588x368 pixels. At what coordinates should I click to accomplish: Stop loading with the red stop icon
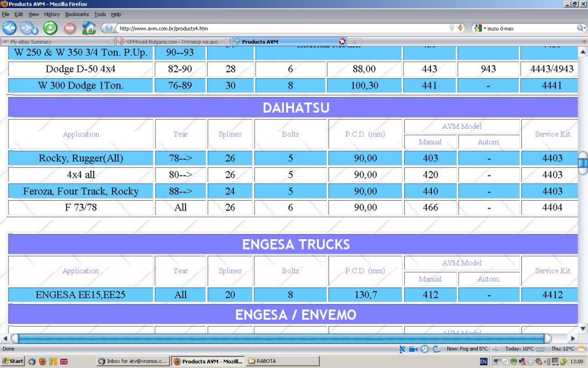tap(69, 28)
